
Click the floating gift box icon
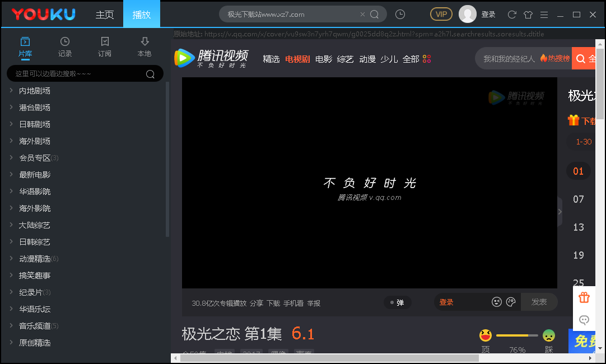[584, 297]
